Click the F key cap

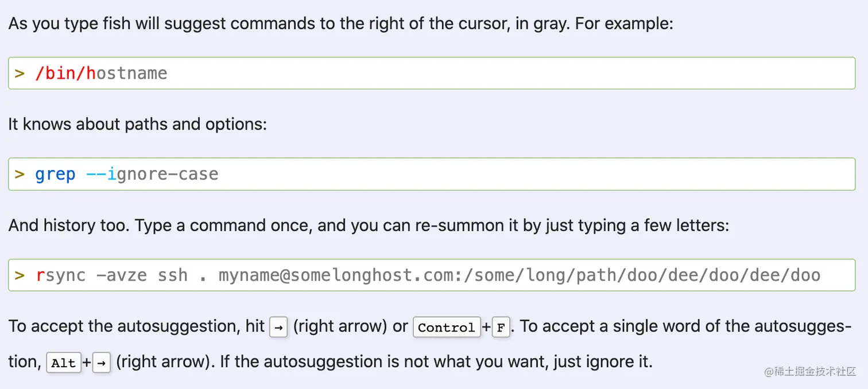501,327
